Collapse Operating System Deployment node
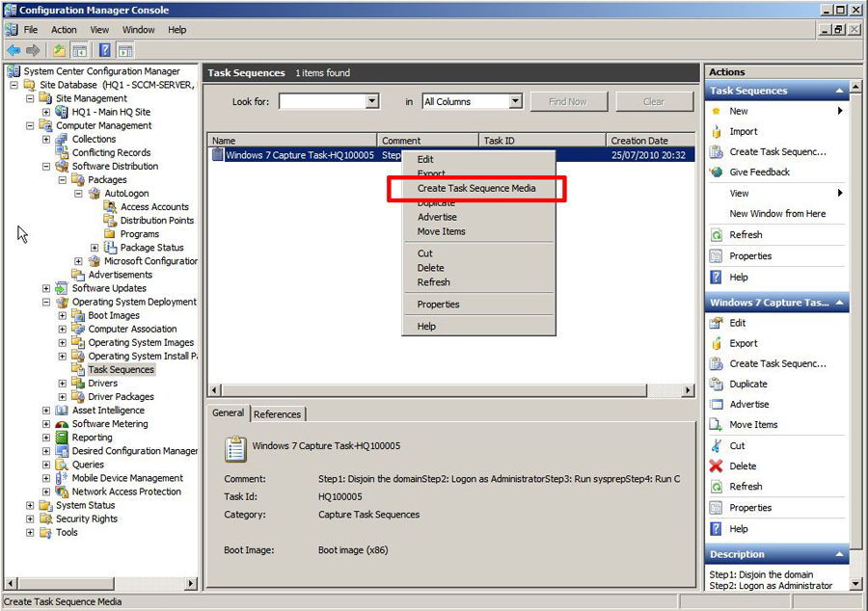This screenshot has height=611, width=868. coord(46,302)
